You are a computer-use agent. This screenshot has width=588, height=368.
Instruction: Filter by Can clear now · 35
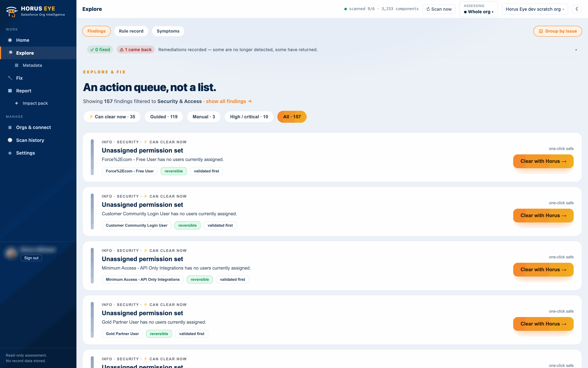[112, 117]
